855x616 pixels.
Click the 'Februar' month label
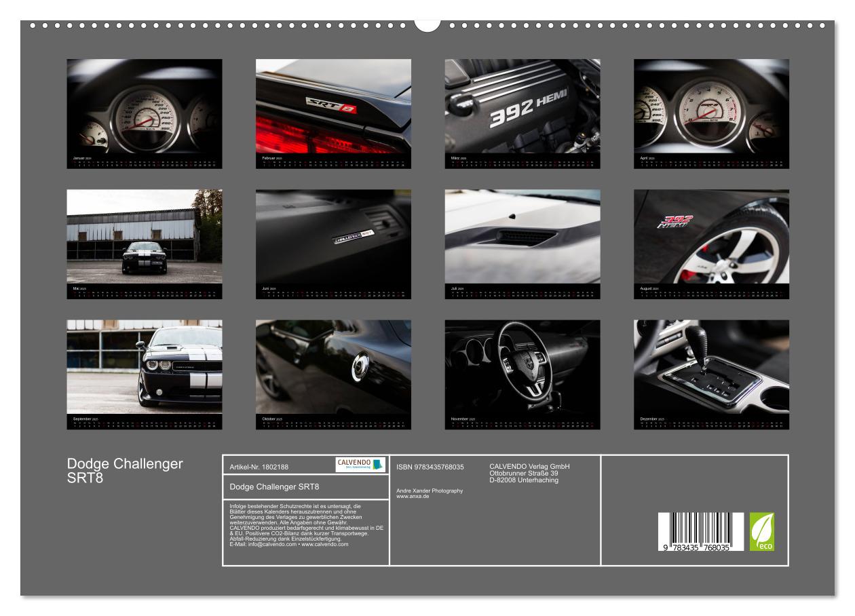click(267, 157)
